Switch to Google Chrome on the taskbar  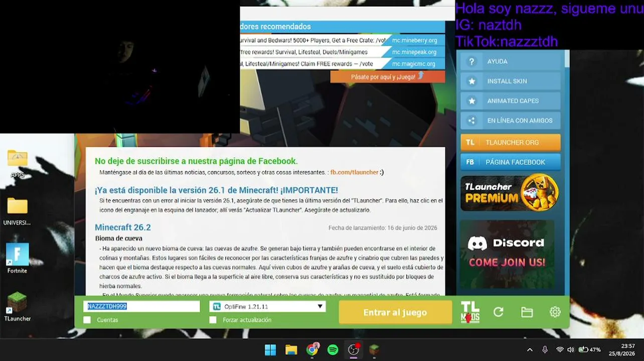tap(312, 349)
